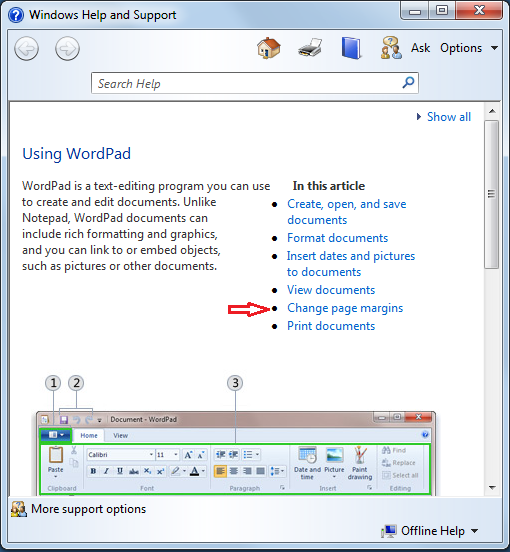Open the More support options link
The width and height of the screenshot is (510, 552).
(x=88, y=509)
